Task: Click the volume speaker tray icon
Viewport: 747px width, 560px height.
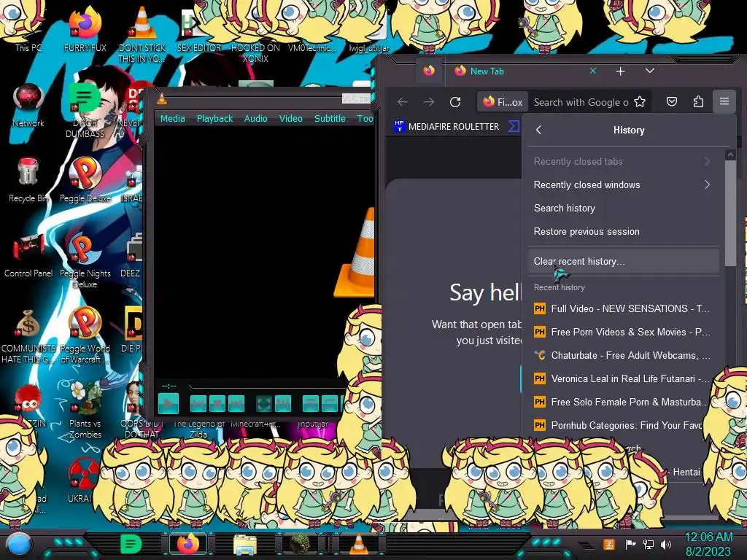Action: pos(666,544)
